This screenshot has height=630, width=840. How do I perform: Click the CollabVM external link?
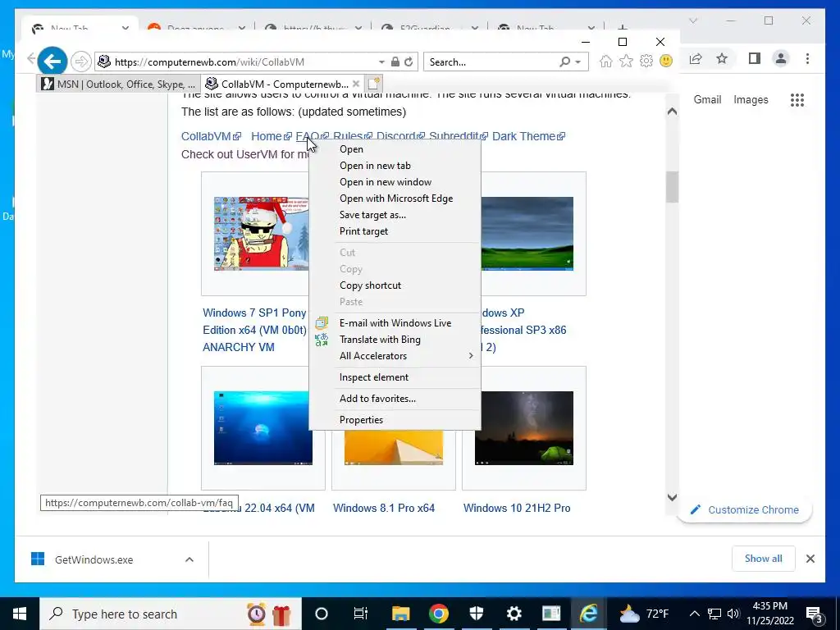point(211,136)
